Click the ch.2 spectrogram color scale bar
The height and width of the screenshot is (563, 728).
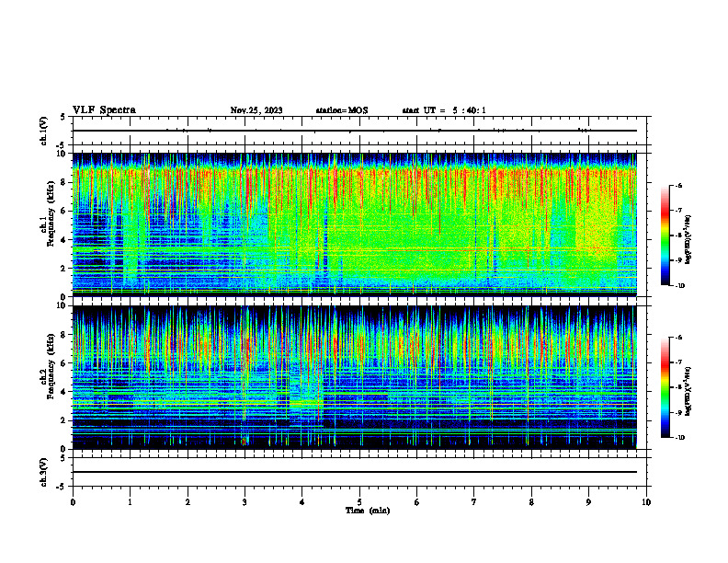point(665,387)
